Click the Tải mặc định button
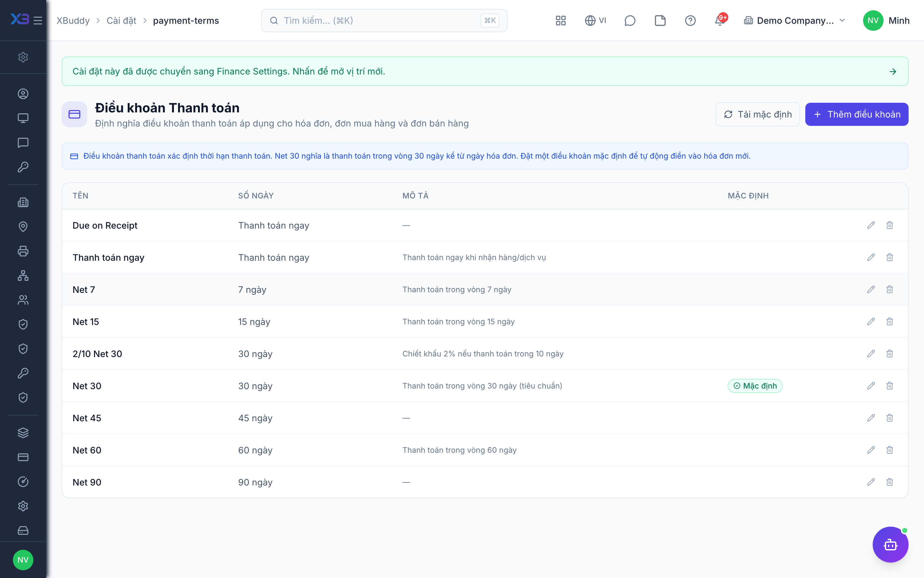Screen dimensions: 924x578 click(x=757, y=114)
